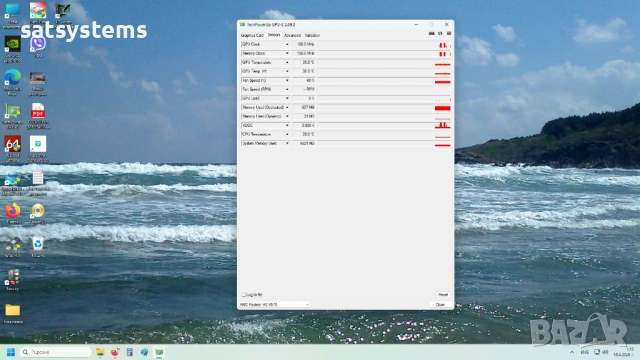Viewport: 640px width, 360px height.
Task: Enable the Log to file checkbox
Action: [x=244, y=294]
